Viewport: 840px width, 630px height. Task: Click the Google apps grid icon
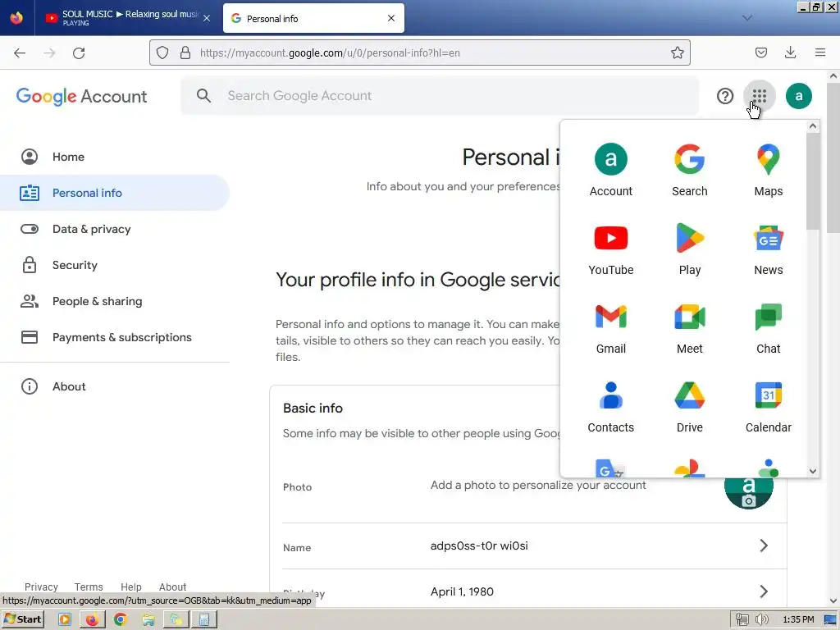click(759, 96)
